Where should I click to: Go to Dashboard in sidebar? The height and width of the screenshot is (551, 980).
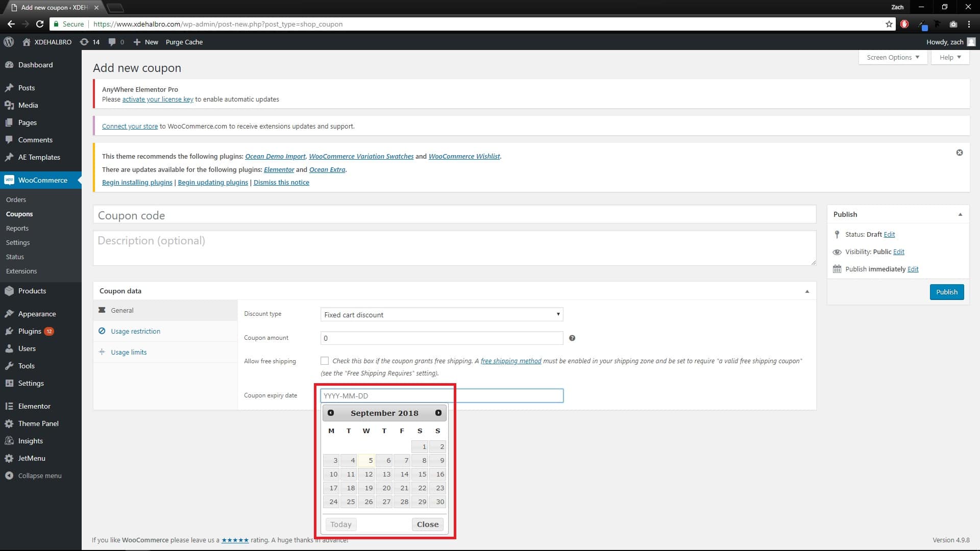[x=41, y=65]
